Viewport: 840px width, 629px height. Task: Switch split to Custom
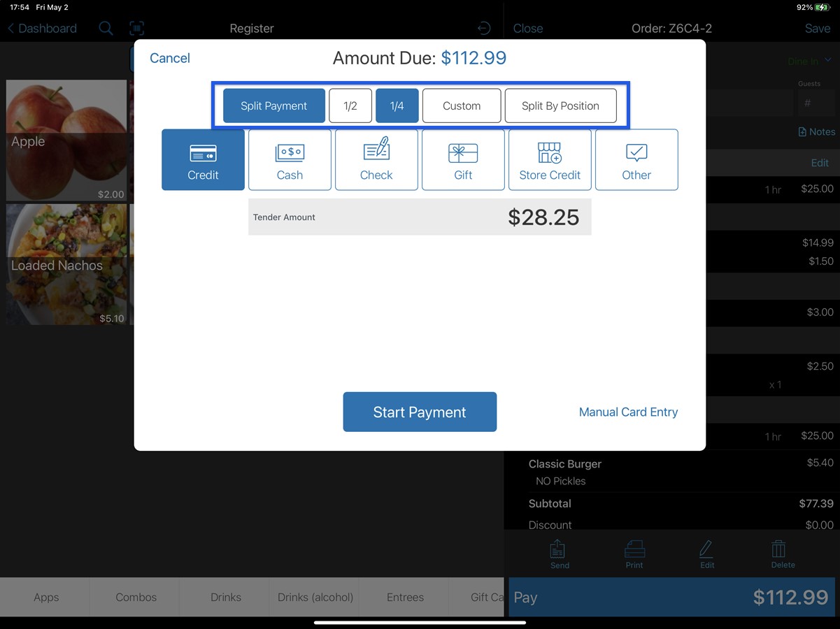(x=461, y=106)
